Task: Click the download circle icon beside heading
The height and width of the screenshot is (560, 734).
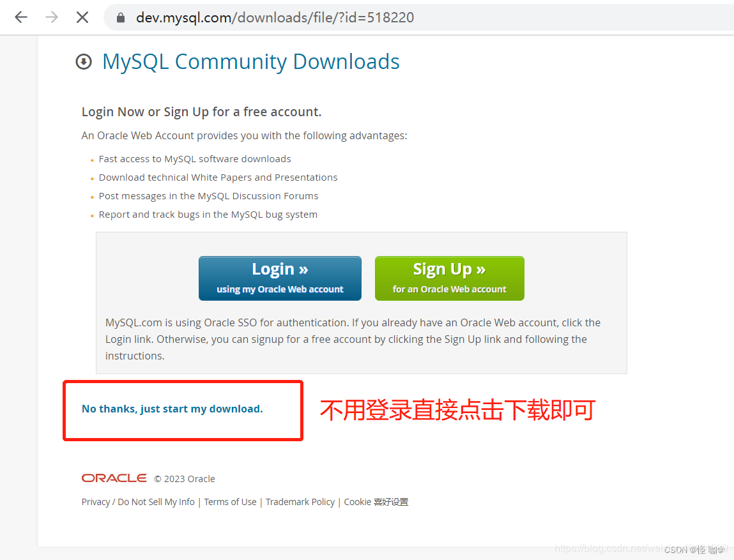Action: 84,62
